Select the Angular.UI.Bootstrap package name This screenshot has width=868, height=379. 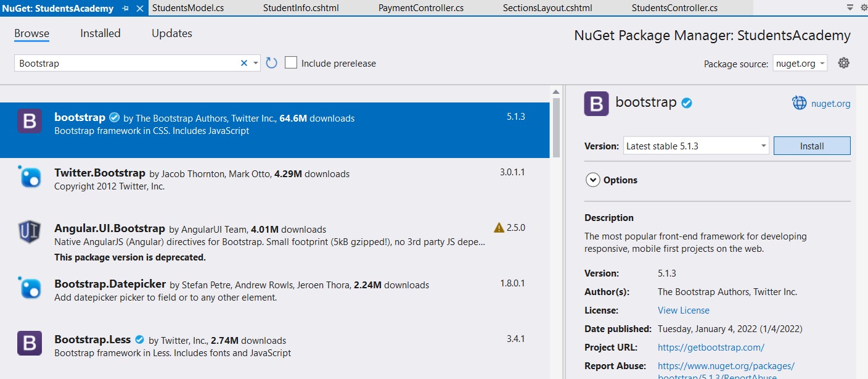pos(110,229)
